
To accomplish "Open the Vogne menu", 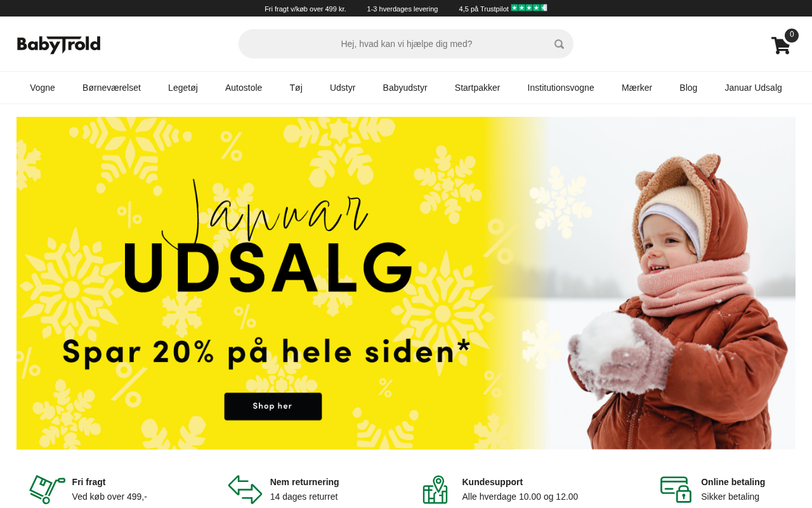I will [x=43, y=88].
